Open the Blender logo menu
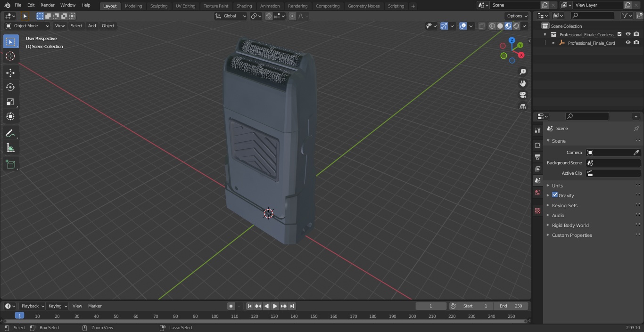Viewport: 644px width, 332px height. coord(7,5)
